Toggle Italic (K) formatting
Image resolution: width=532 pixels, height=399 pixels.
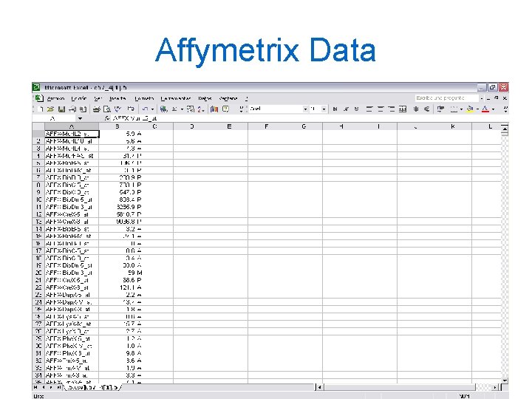point(346,109)
